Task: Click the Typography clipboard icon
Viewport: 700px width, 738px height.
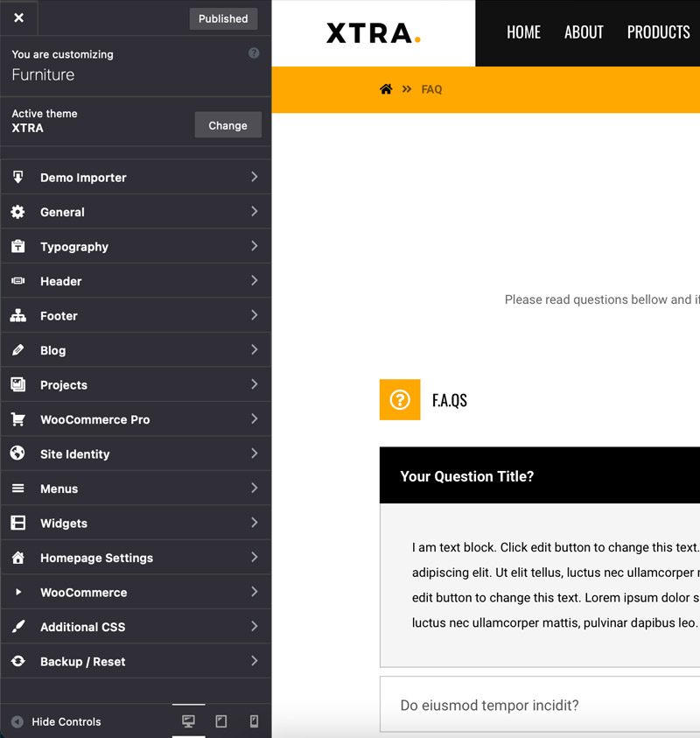Action: (17, 247)
